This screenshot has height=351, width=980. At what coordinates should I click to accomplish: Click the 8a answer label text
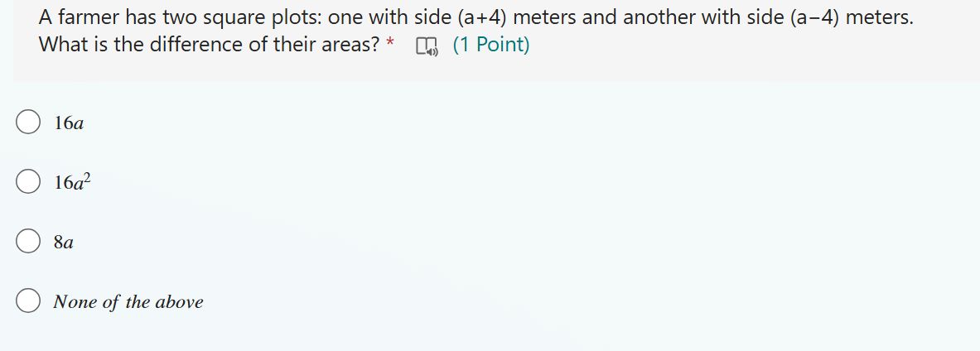tap(64, 243)
